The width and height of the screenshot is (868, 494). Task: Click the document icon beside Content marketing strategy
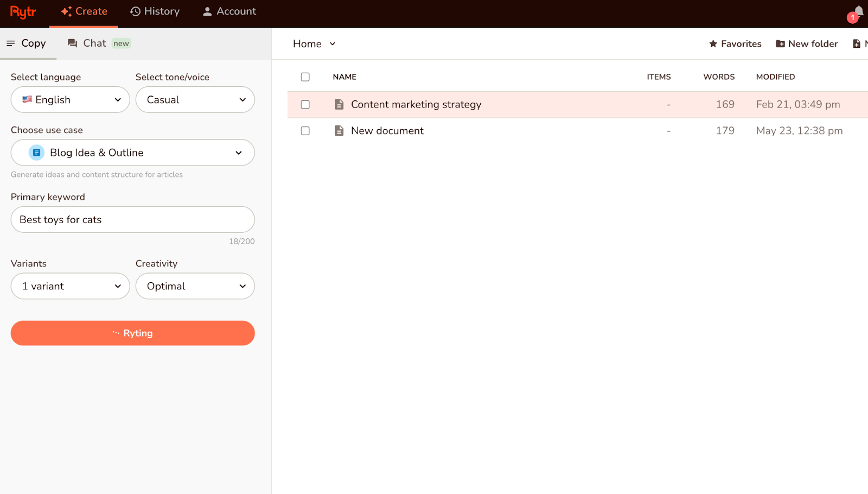(x=339, y=104)
